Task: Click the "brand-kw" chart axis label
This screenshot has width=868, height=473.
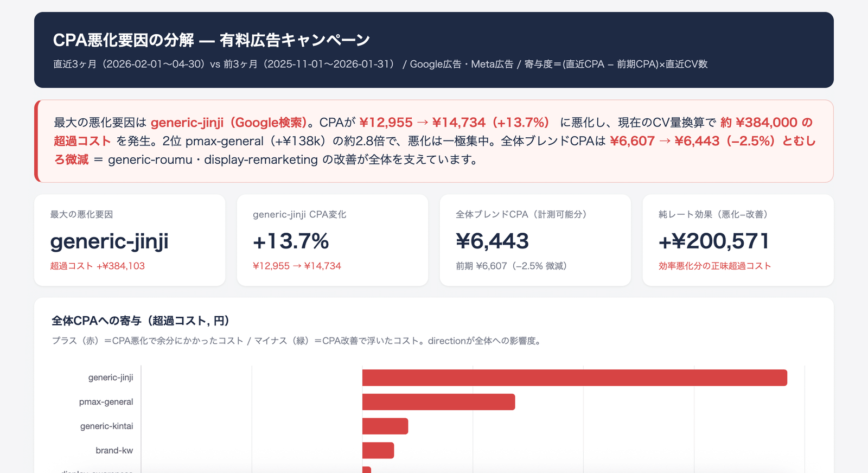Action: (x=114, y=451)
